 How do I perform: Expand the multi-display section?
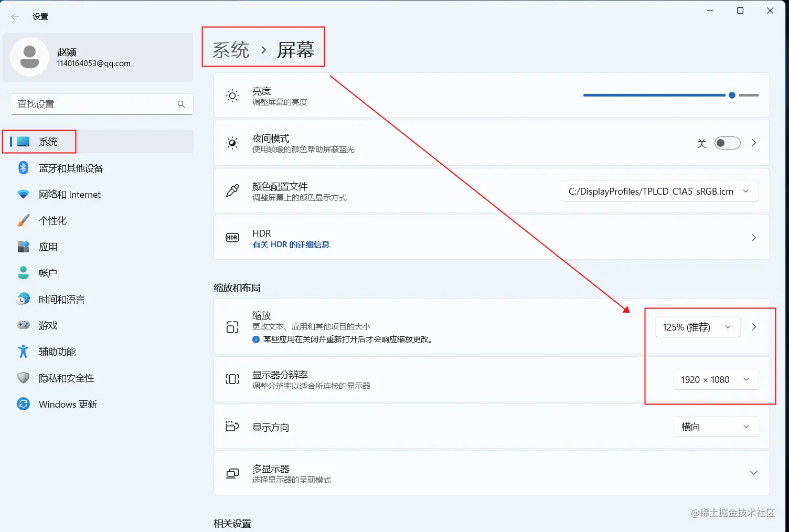(754, 472)
